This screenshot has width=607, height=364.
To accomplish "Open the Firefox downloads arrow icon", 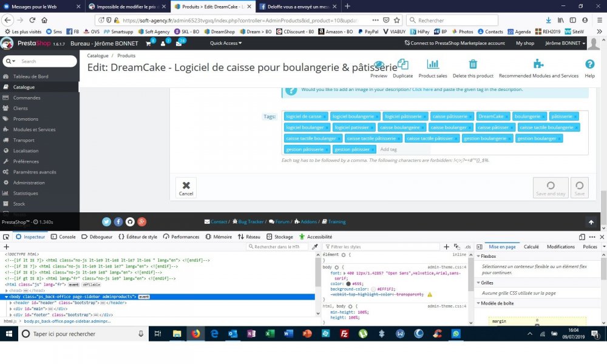I will point(548,20).
